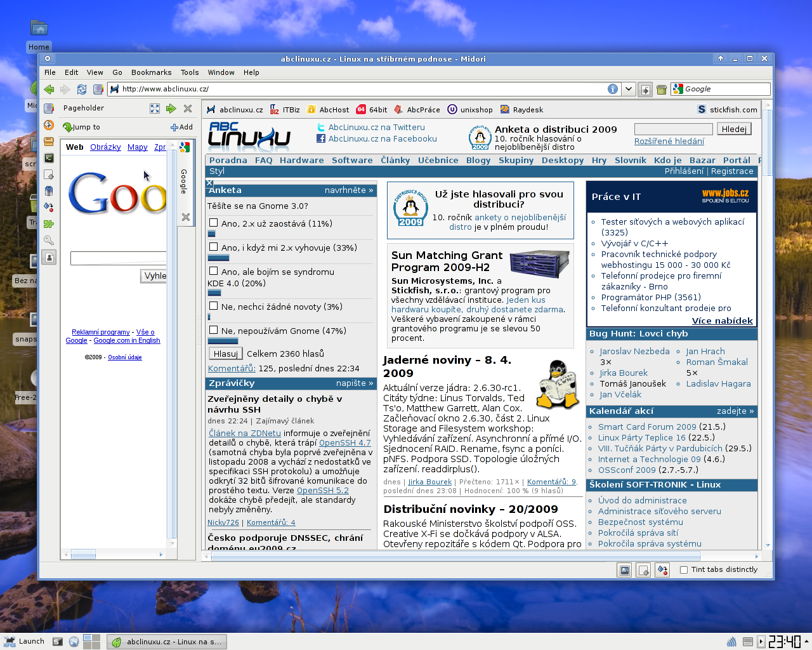812x650 pixels.
Task: Open the History clock panel in sidebar
Action: tap(49, 125)
